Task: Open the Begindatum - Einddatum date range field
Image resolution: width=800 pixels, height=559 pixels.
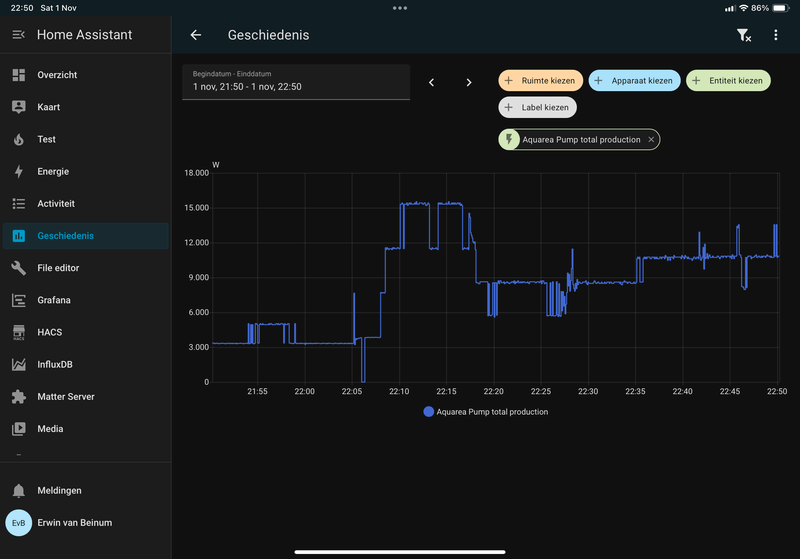Action: click(296, 82)
